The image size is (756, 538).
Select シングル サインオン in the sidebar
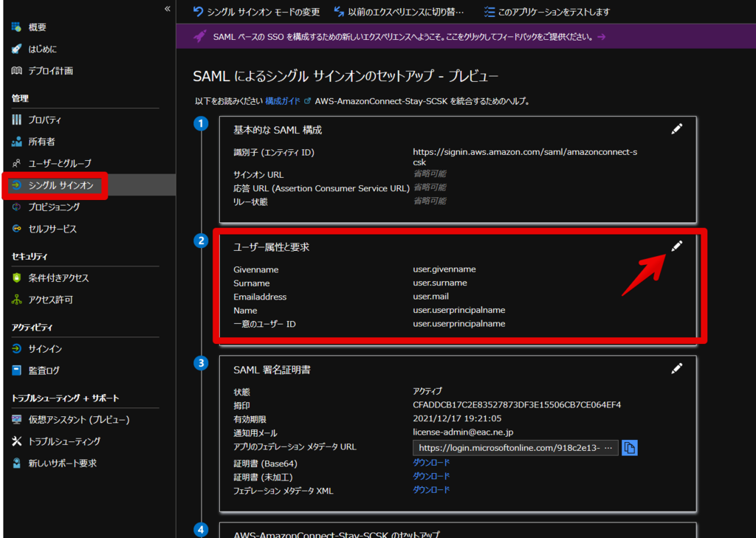61,185
